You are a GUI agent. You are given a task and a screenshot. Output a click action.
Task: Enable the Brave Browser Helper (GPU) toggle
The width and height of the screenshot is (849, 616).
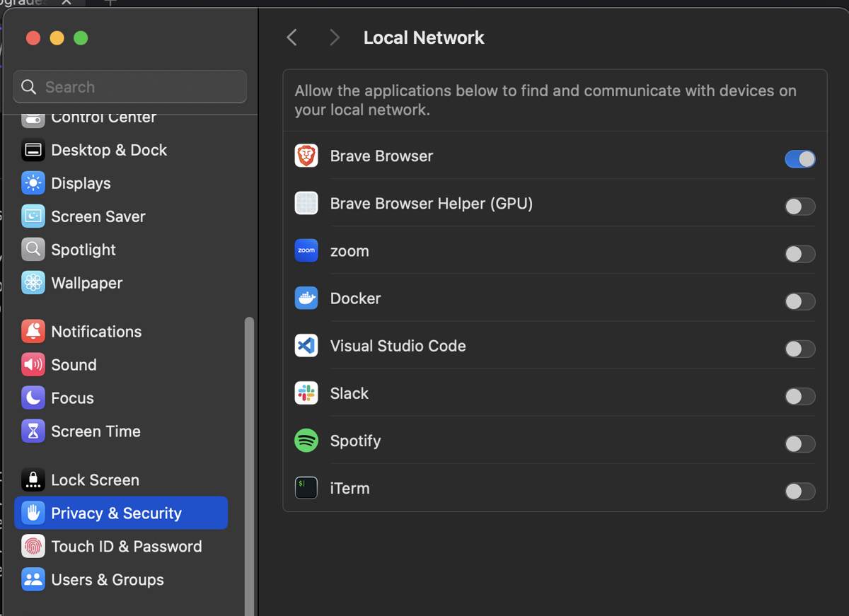pyautogui.click(x=800, y=207)
